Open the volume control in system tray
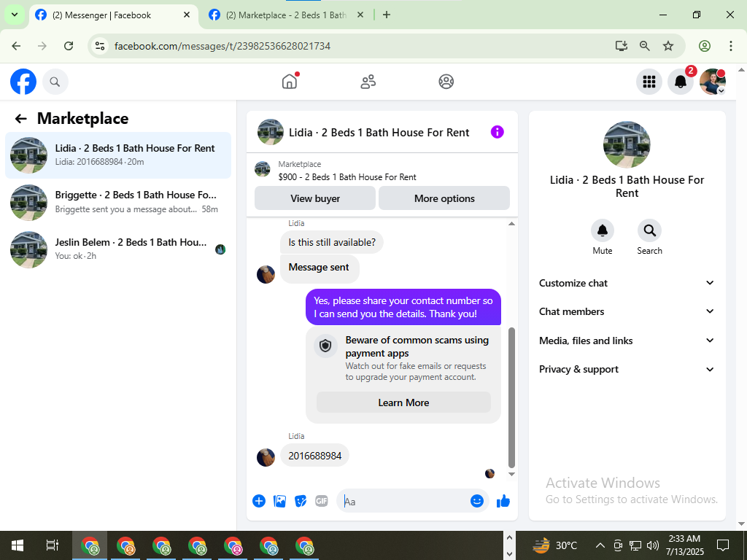 click(653, 545)
